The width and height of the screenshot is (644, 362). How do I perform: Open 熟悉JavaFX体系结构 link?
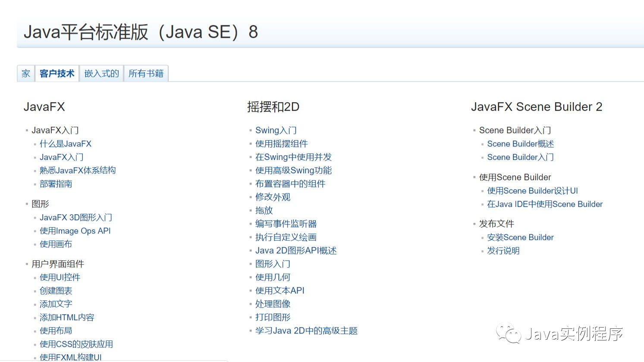pyautogui.click(x=78, y=171)
